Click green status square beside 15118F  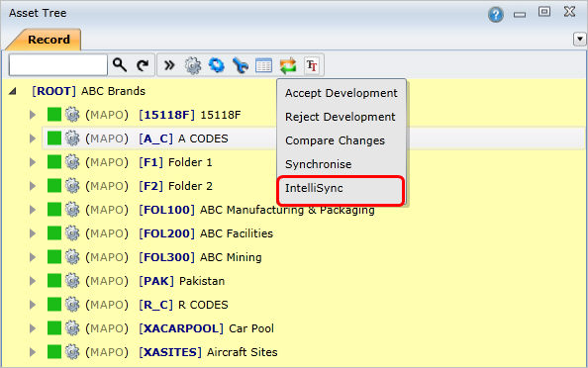[54, 115]
